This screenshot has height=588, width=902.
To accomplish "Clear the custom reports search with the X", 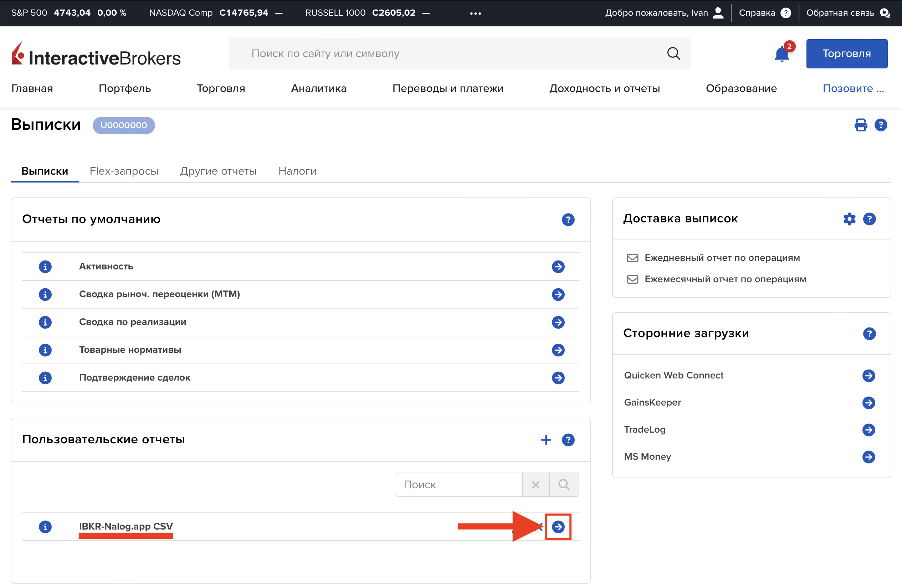I will [x=535, y=485].
